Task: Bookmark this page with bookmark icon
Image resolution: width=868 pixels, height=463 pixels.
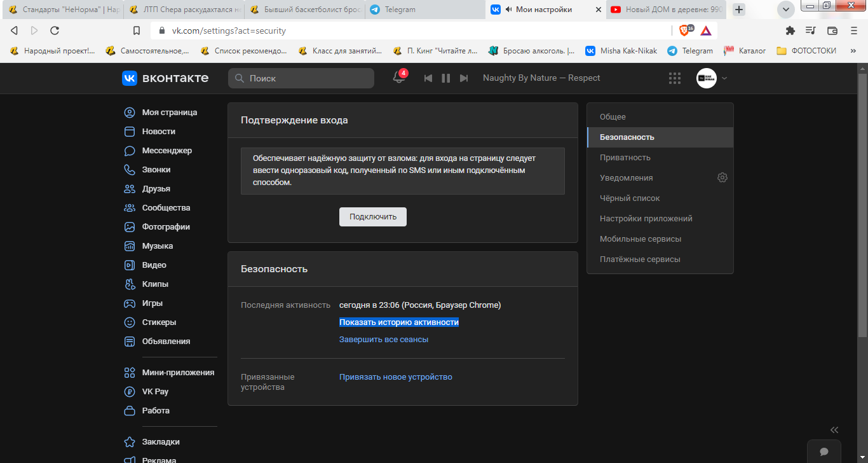Action: [136, 31]
